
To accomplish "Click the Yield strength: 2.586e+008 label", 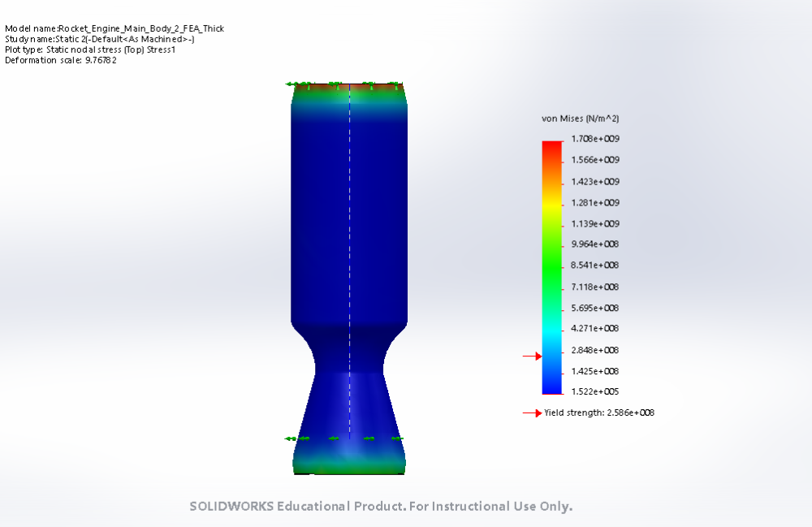I will [x=598, y=413].
